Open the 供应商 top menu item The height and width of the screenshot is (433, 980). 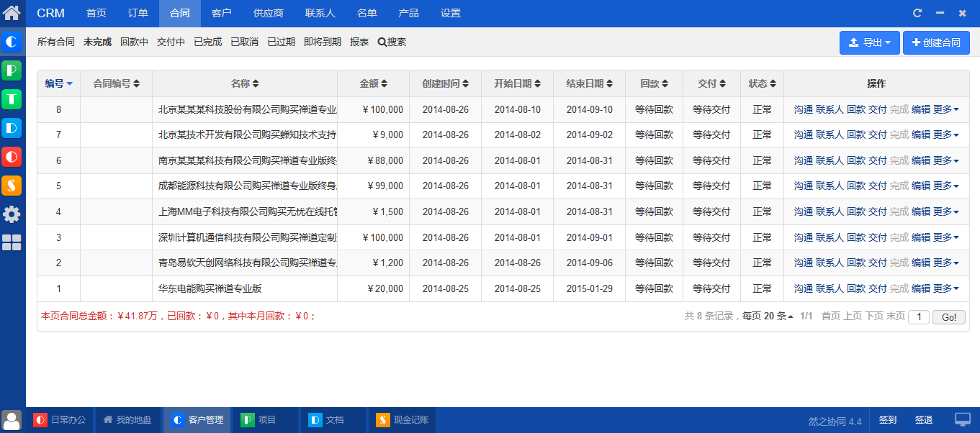(x=269, y=13)
